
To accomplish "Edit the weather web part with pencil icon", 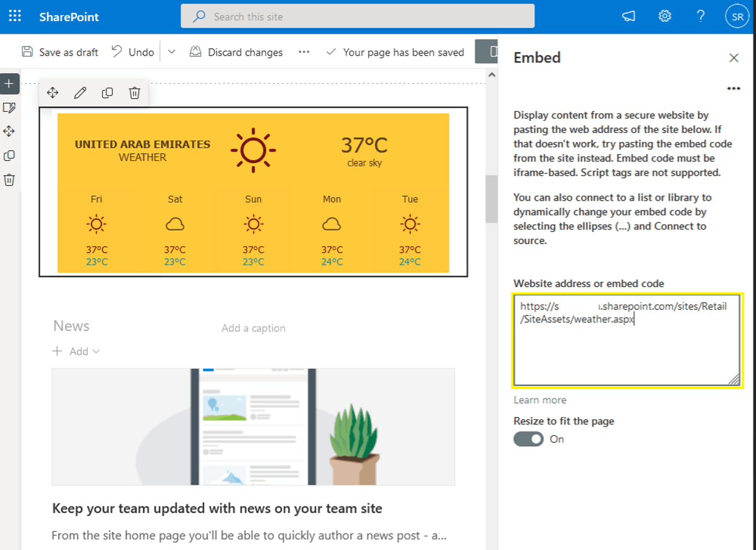I will [x=80, y=92].
